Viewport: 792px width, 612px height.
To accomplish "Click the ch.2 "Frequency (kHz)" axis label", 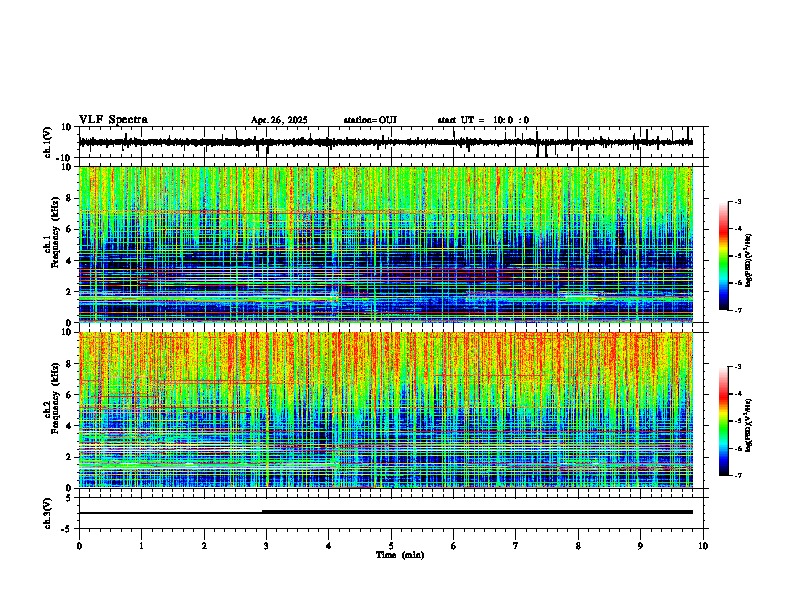I will pyautogui.click(x=55, y=398).
